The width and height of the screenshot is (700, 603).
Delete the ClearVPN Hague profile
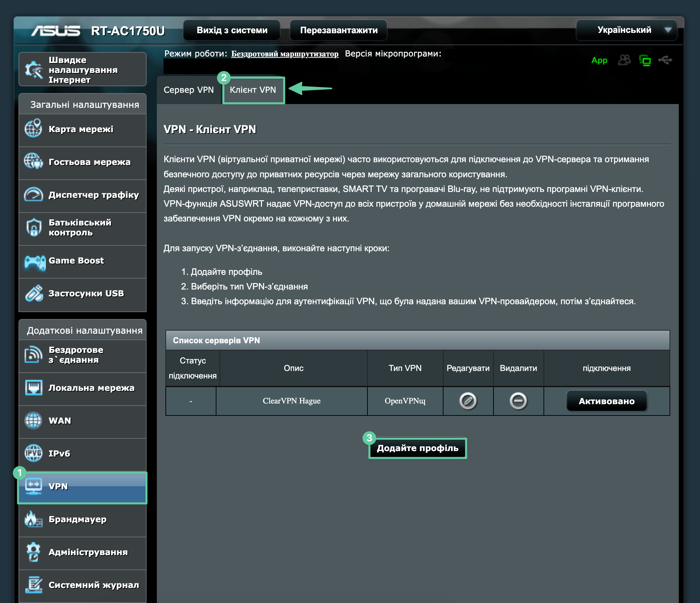point(518,401)
